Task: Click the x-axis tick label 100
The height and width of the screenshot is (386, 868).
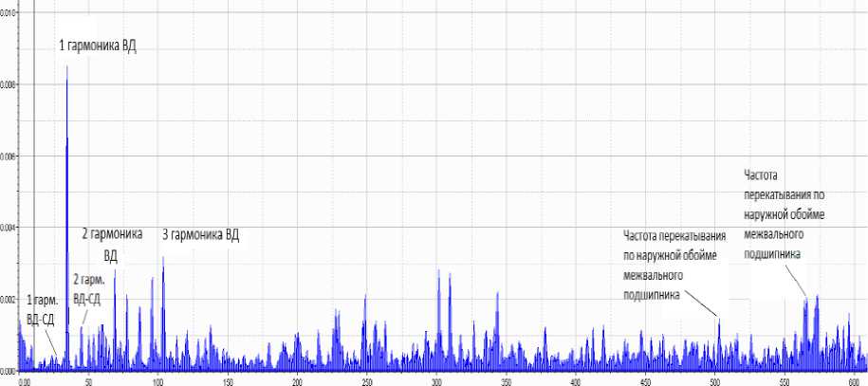Action: [x=157, y=381]
